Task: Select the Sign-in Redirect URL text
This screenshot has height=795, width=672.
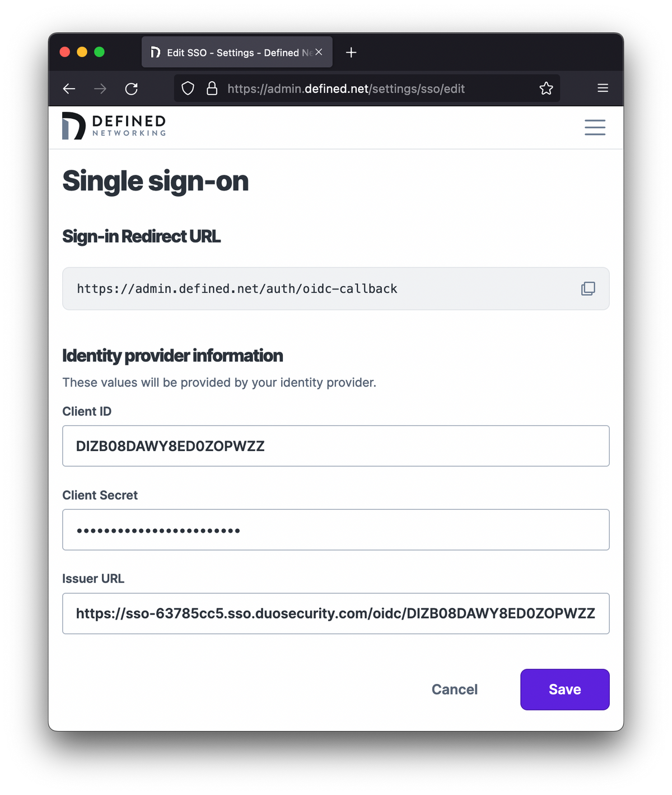Action: click(237, 289)
